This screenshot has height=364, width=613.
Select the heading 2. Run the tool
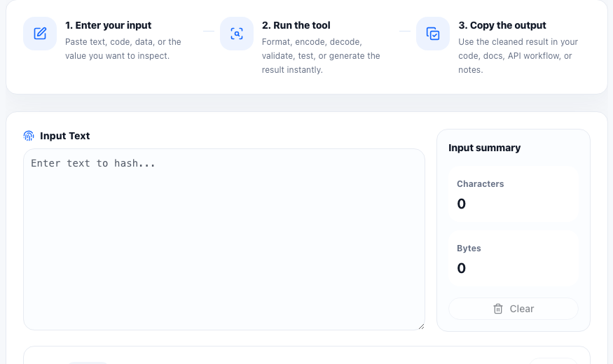click(296, 25)
